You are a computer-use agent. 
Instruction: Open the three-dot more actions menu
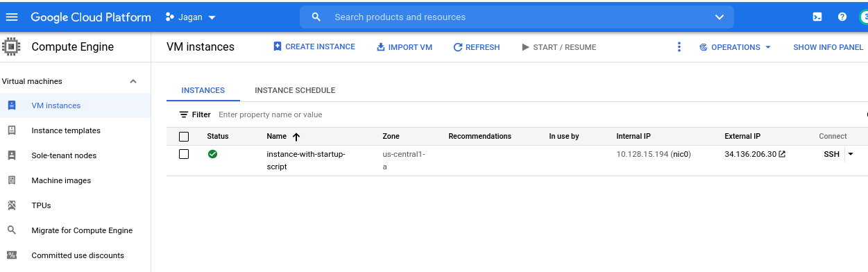coord(679,47)
